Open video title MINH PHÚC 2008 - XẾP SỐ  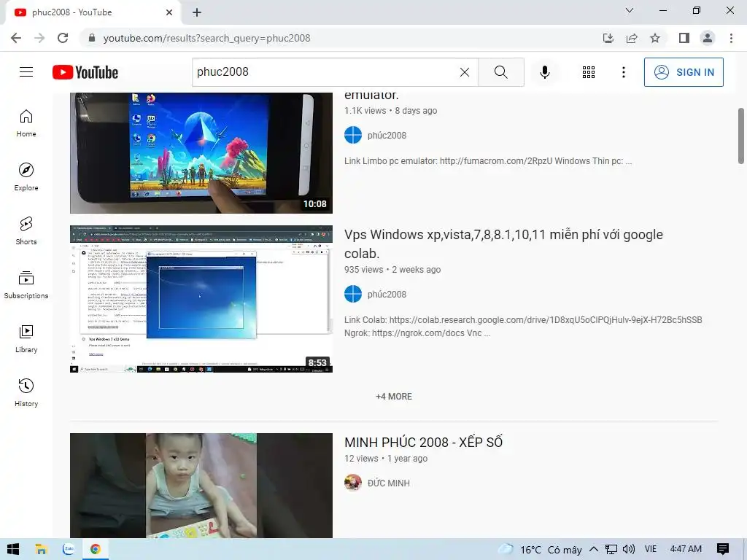pyautogui.click(x=423, y=442)
